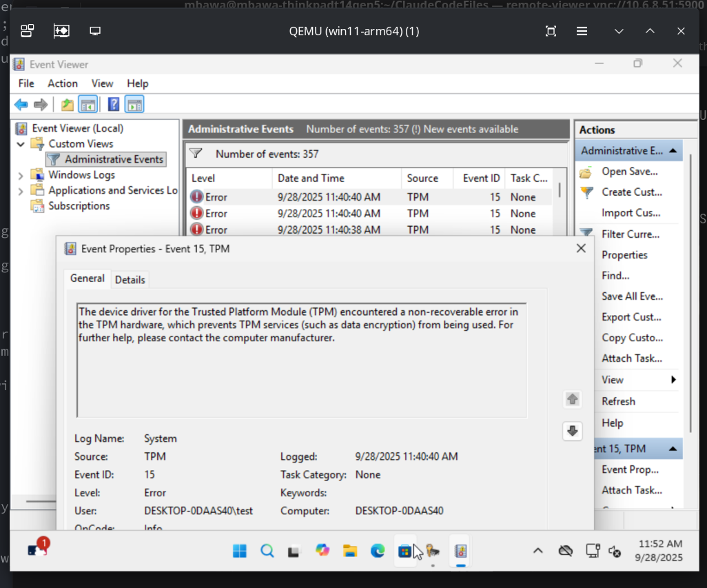This screenshot has width=707, height=588.
Task: Collapse the Administrative Events actions section
Action: [673, 151]
